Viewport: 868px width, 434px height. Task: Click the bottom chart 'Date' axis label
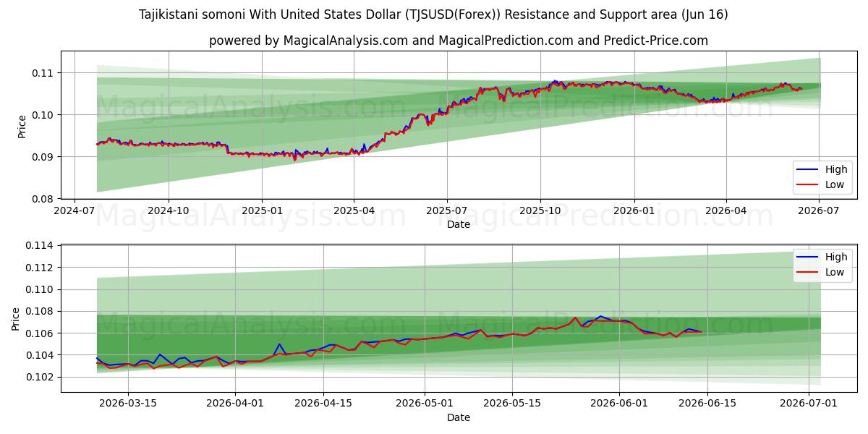459,417
